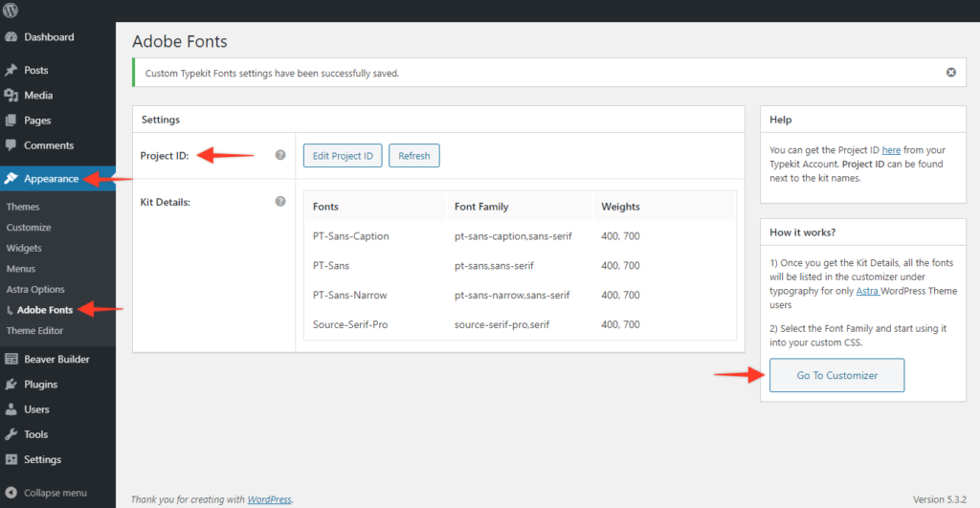Click the Media library icon
Image resolution: width=980 pixels, height=508 pixels.
click(11, 96)
